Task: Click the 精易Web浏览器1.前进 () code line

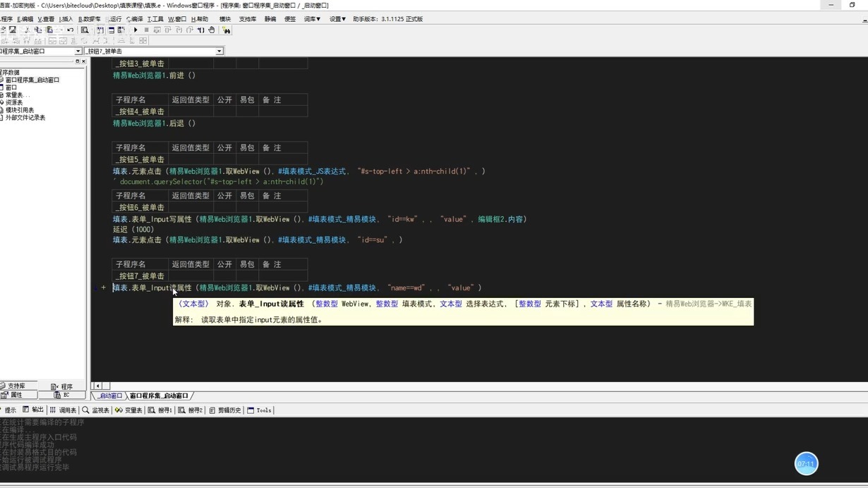Action: (154, 75)
